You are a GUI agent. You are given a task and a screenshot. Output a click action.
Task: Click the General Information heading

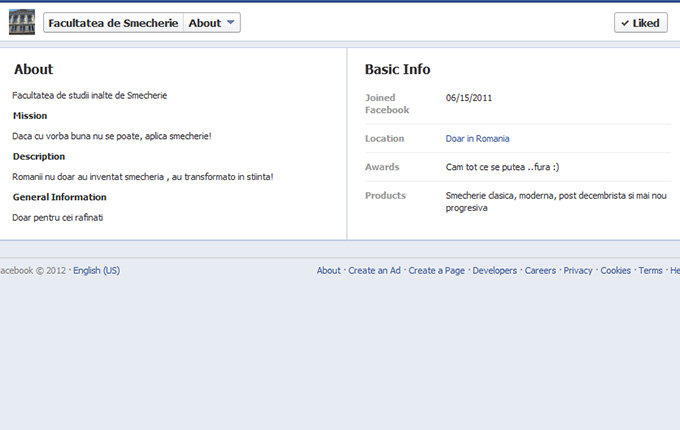[x=59, y=197]
